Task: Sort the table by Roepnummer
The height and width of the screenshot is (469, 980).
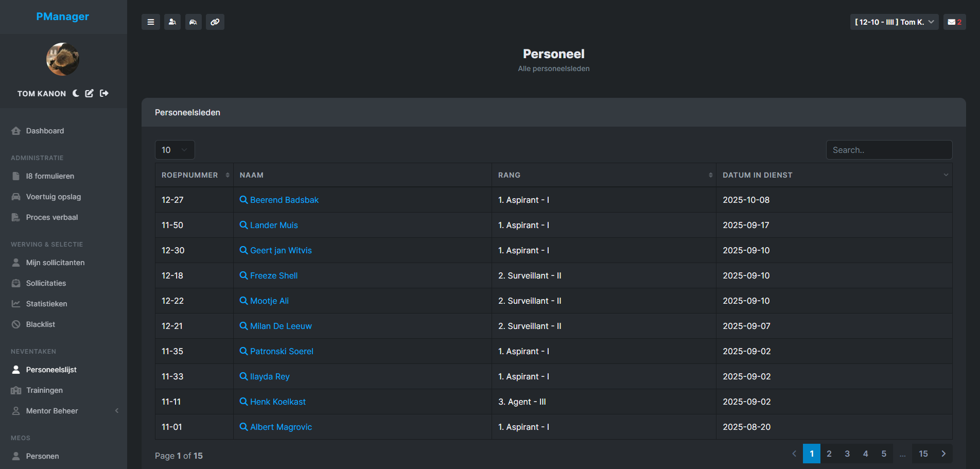Action: [227, 175]
